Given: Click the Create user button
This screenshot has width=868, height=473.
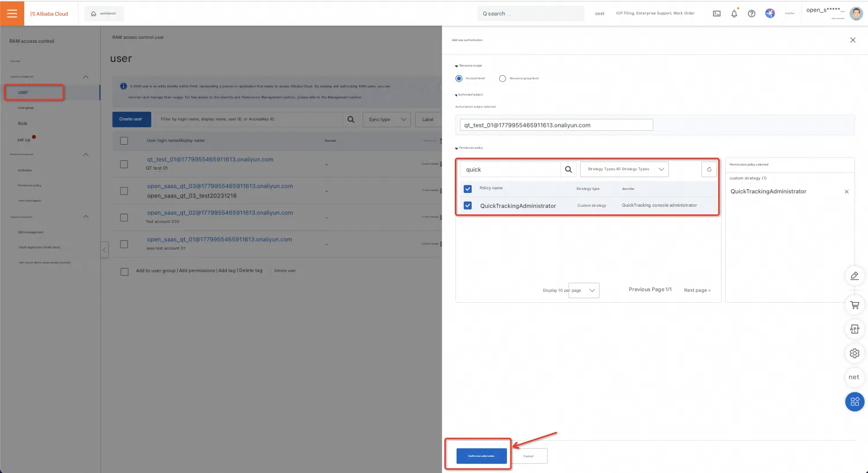Looking at the screenshot, I should 131,119.
